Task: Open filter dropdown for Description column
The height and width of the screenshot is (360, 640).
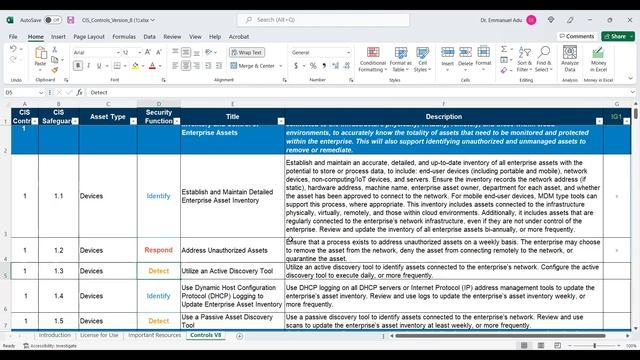Action: coord(599,121)
